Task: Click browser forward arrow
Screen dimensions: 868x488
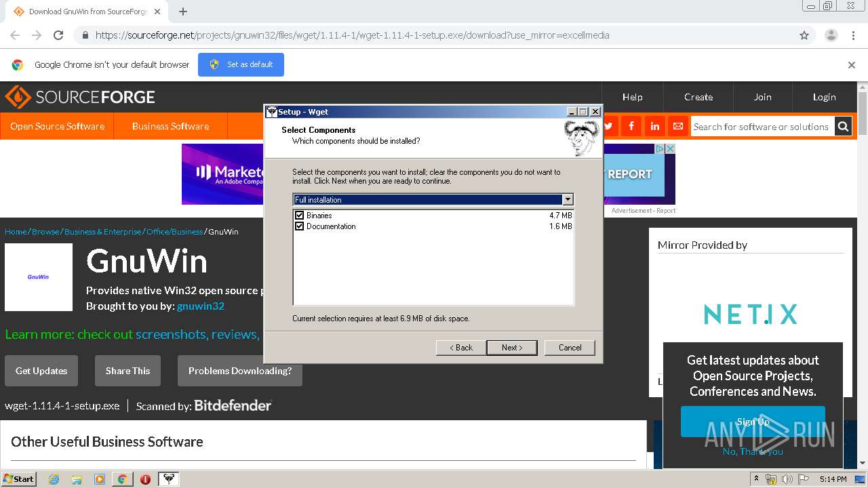Action: [37, 35]
